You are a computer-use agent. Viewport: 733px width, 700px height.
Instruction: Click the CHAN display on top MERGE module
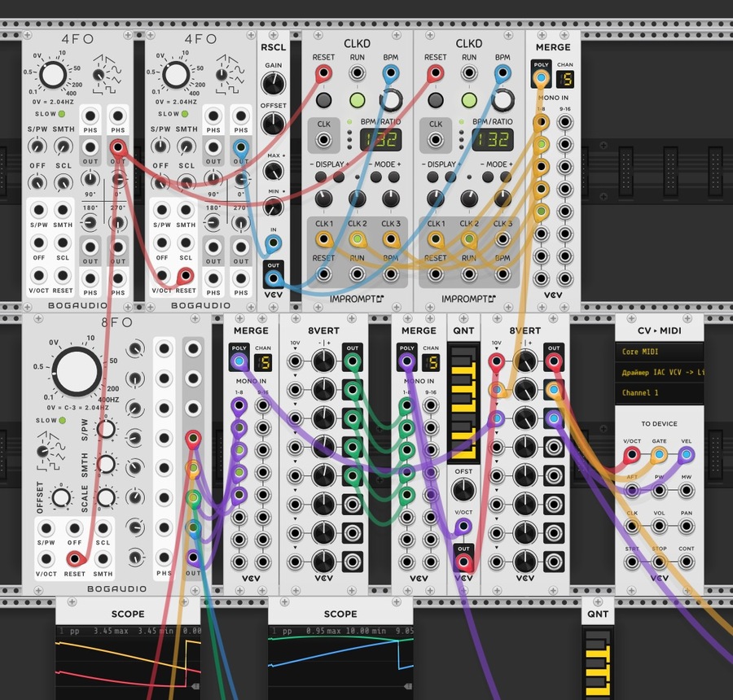pyautogui.click(x=565, y=80)
